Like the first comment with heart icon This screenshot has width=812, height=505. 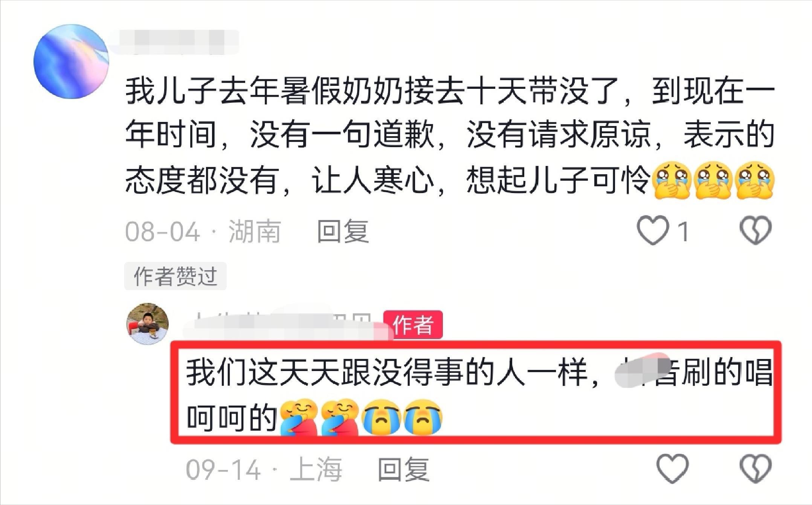[x=653, y=230]
